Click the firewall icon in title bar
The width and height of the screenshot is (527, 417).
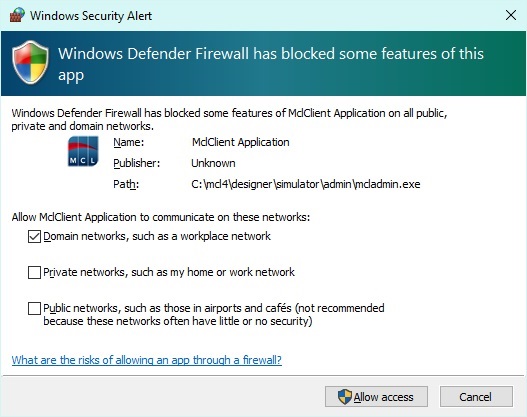coord(17,15)
